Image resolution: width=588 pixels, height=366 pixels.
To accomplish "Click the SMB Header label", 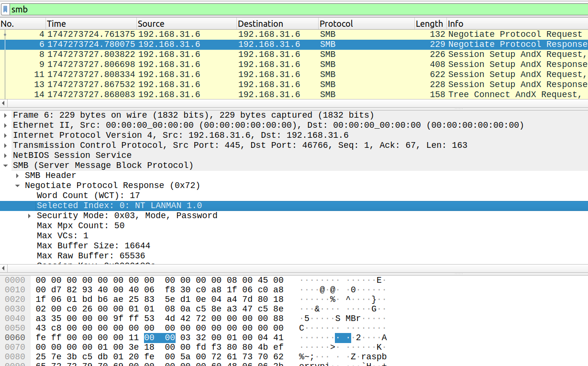I will (50, 175).
